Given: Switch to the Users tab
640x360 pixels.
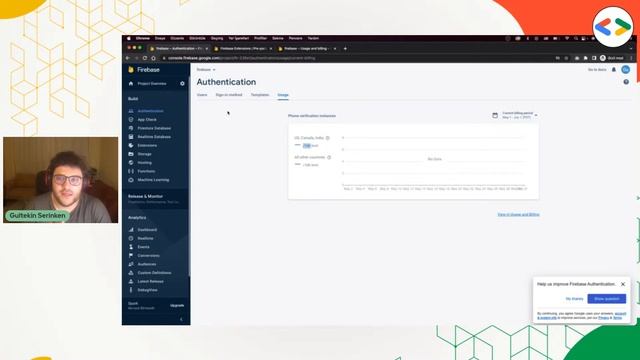Looking at the screenshot, I should click(x=202, y=95).
